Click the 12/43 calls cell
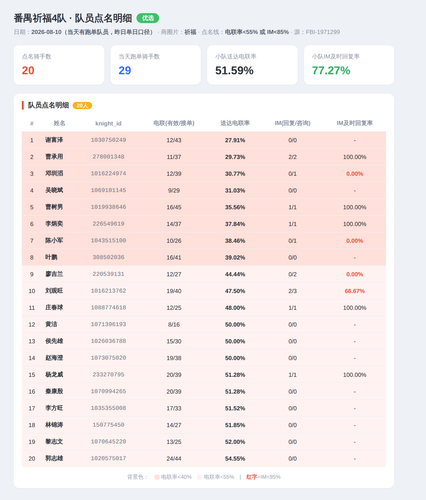Viewport: 426px width, 500px height. coord(174,140)
